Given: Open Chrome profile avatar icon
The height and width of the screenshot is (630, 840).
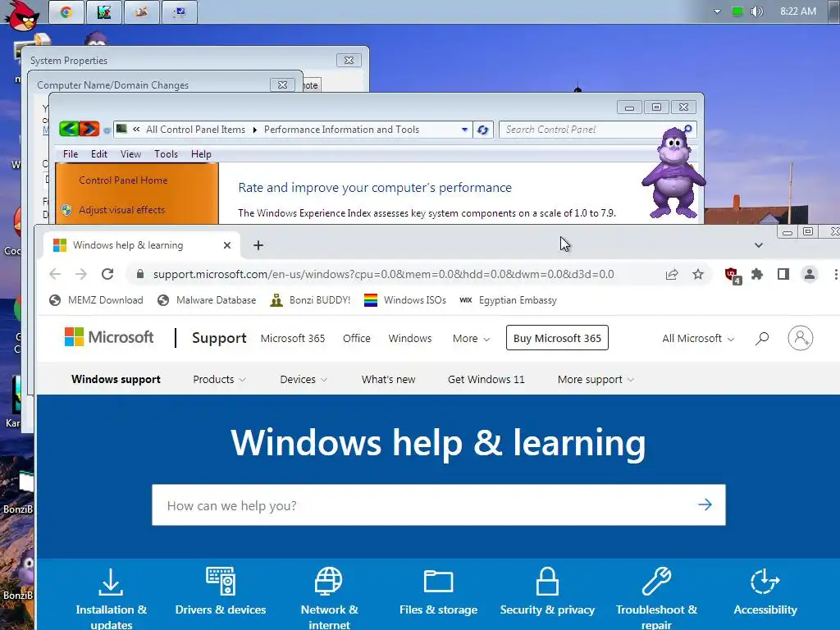Looking at the screenshot, I should coord(810,274).
